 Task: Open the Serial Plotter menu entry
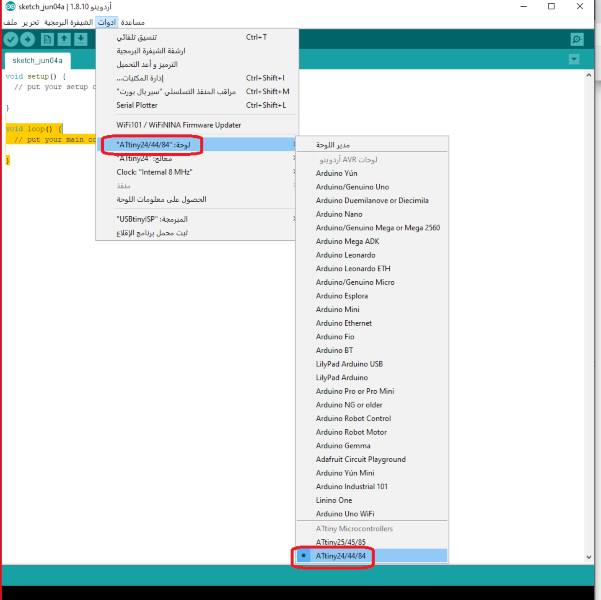[197, 105]
